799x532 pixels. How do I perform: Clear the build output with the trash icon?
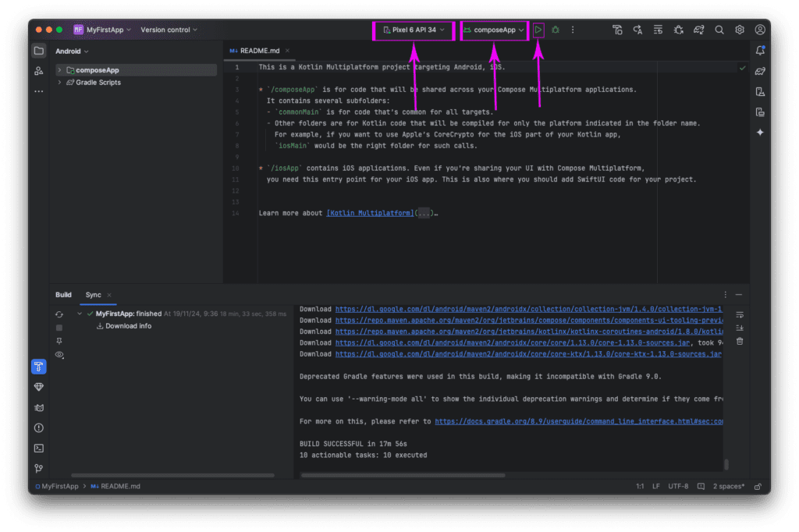(740, 341)
